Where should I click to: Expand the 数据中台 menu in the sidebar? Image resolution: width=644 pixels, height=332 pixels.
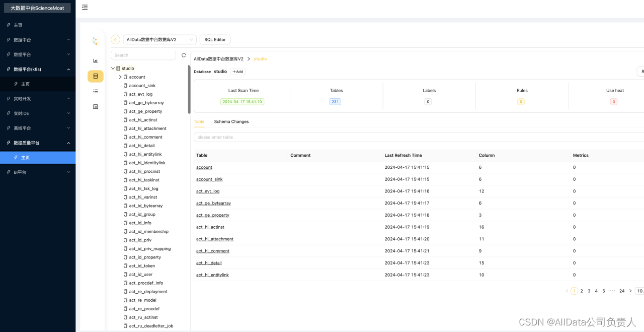[x=38, y=40]
